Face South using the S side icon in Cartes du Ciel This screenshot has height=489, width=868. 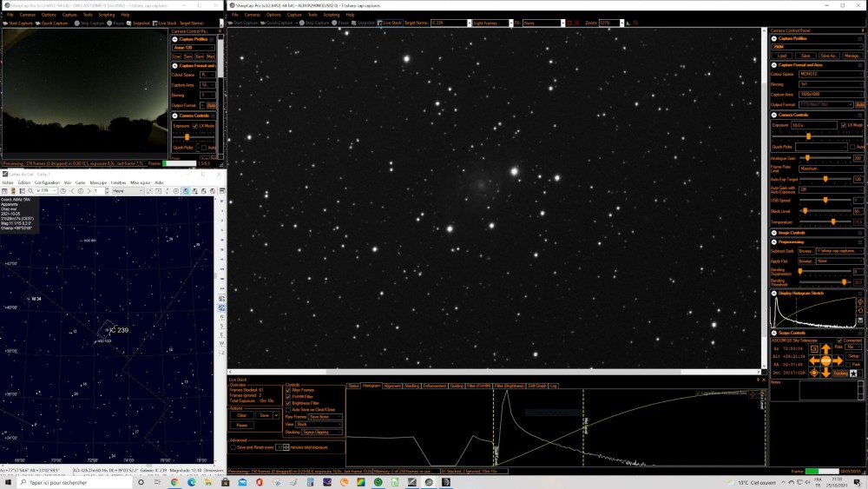[x=221, y=326]
